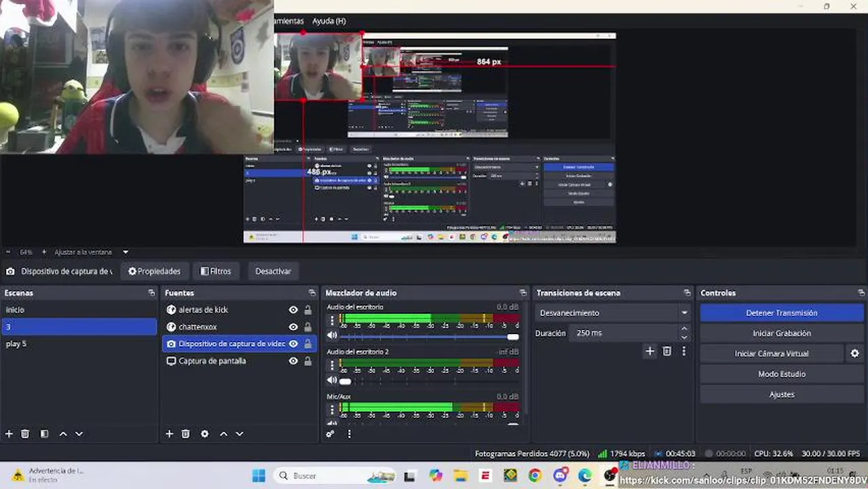Click the Duración 250 ms field
This screenshot has width=868, height=489.
(624, 333)
